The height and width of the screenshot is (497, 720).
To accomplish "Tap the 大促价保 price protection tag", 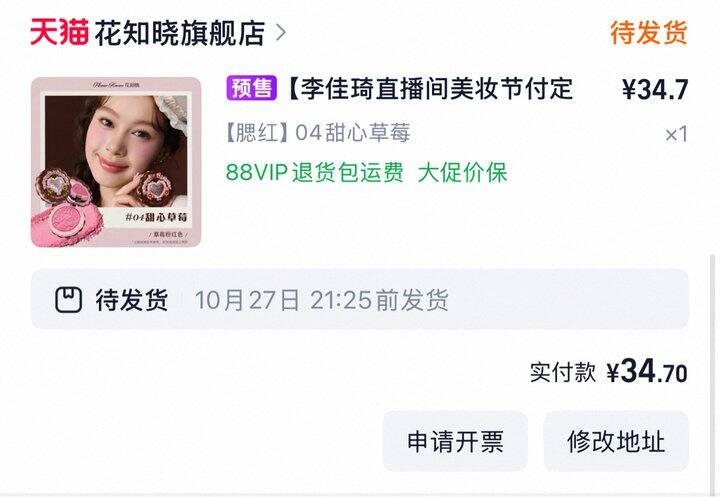I will (x=462, y=173).
